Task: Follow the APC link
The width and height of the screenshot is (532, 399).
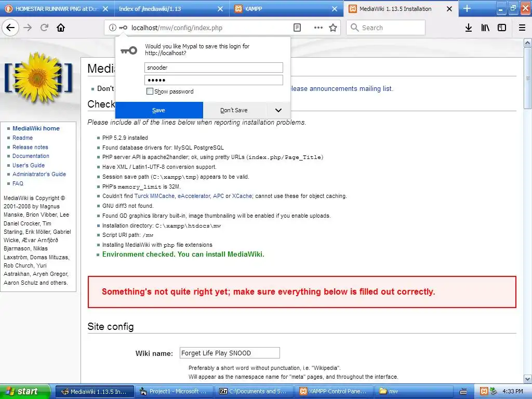Action: click(x=219, y=196)
